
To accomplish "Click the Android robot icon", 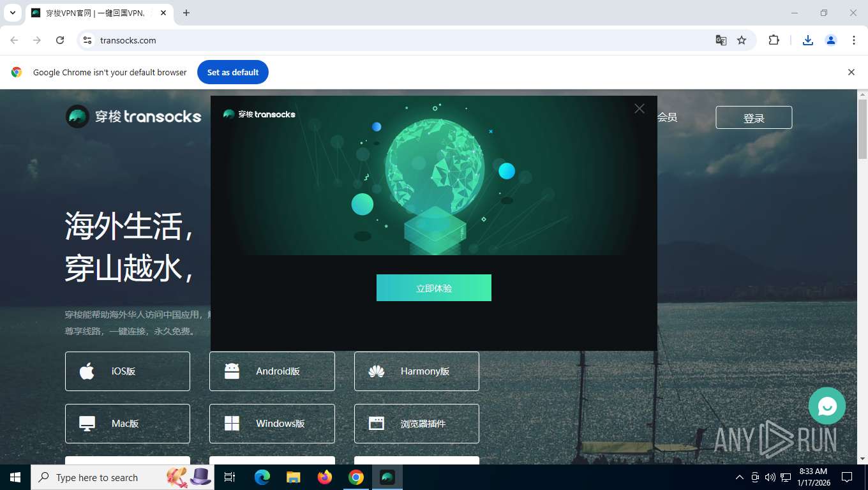I will [232, 371].
